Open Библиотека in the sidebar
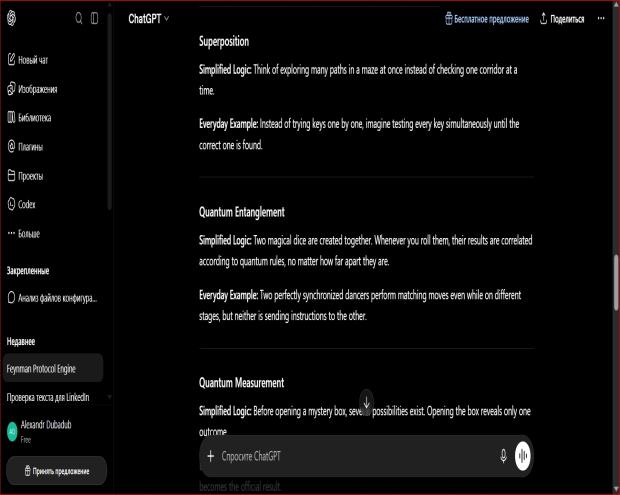The image size is (620, 495). (29, 118)
